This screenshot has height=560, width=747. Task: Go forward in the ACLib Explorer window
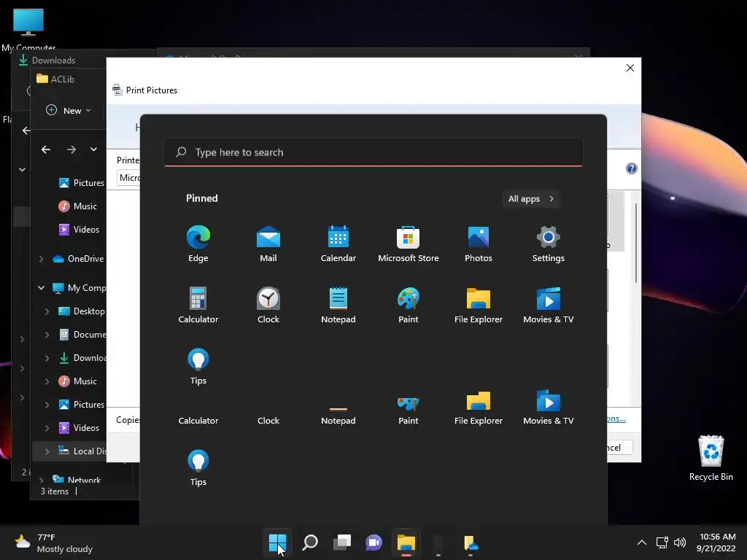click(x=71, y=149)
